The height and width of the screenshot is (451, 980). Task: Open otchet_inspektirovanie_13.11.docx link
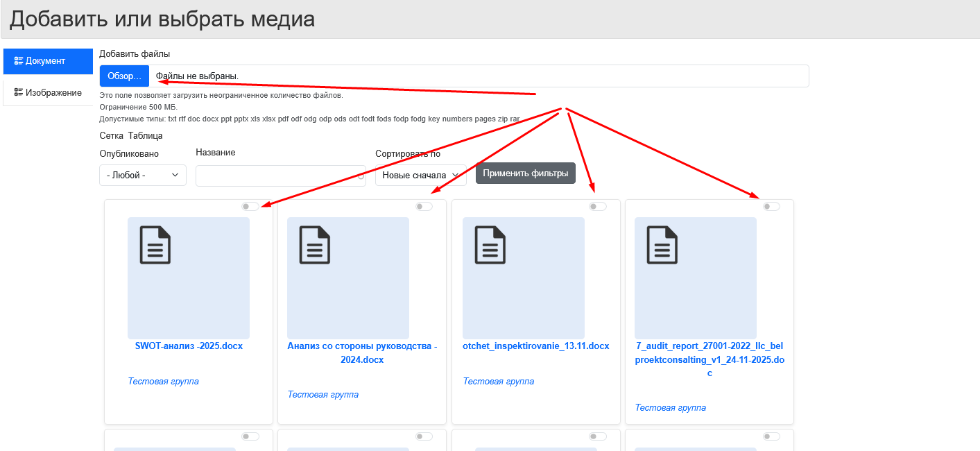tap(535, 346)
